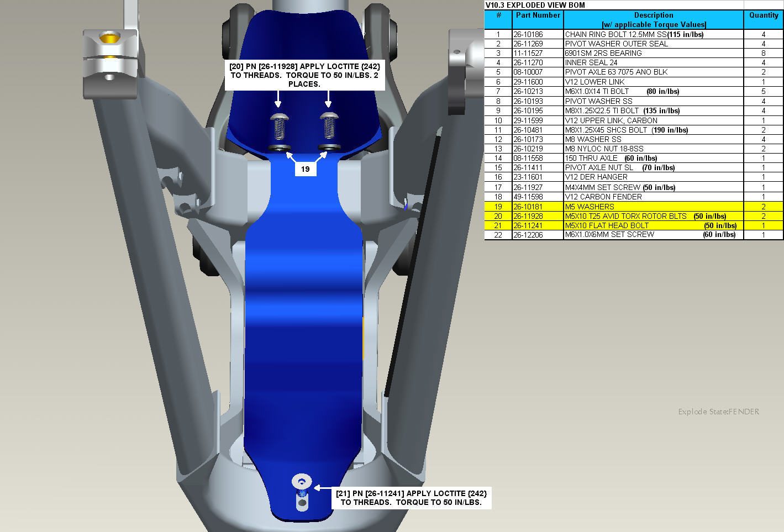Click the [21] PN 26-11241 torque callout
Screen dimensions: 784x532
tap(411, 498)
